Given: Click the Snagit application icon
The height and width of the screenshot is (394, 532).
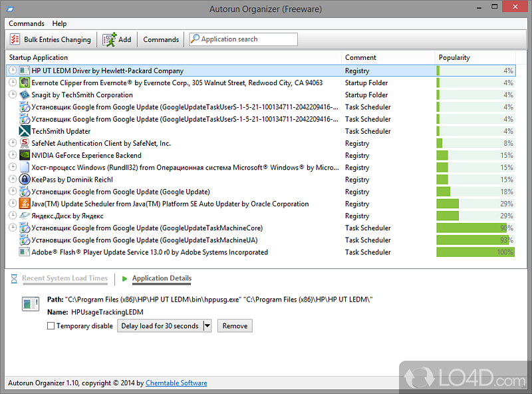Looking at the screenshot, I should pyautogui.click(x=25, y=95).
